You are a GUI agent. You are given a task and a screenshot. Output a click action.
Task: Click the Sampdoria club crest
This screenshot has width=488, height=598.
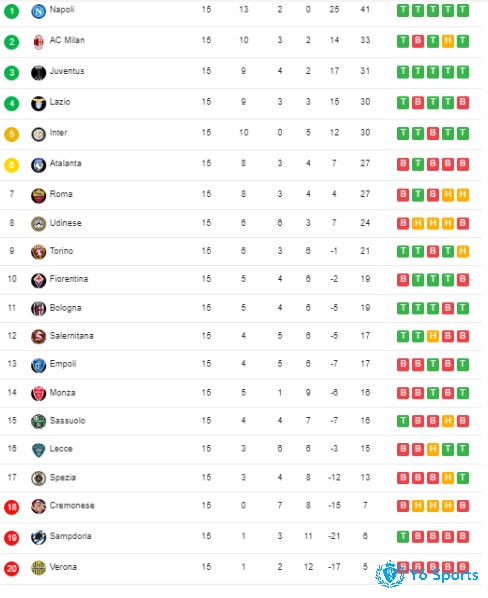[x=38, y=537]
